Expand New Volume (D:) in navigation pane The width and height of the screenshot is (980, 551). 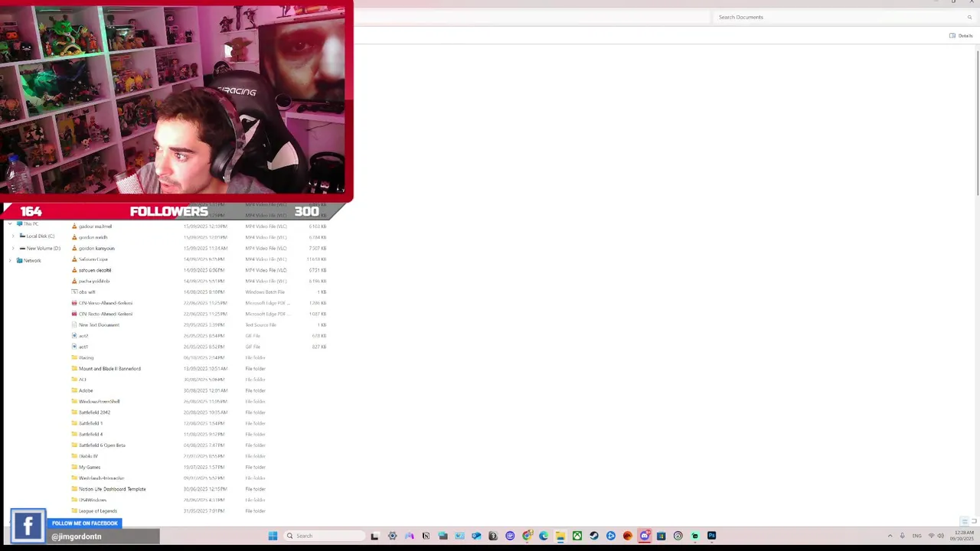click(13, 249)
